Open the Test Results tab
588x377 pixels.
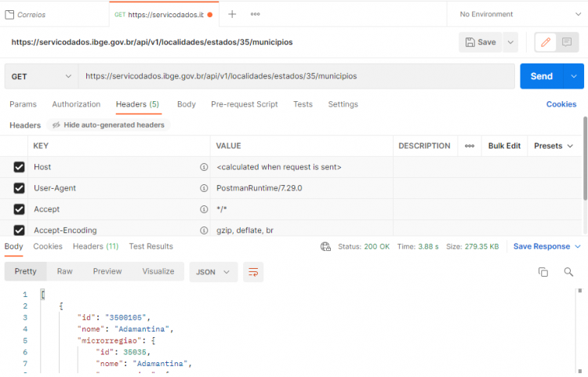tap(151, 247)
